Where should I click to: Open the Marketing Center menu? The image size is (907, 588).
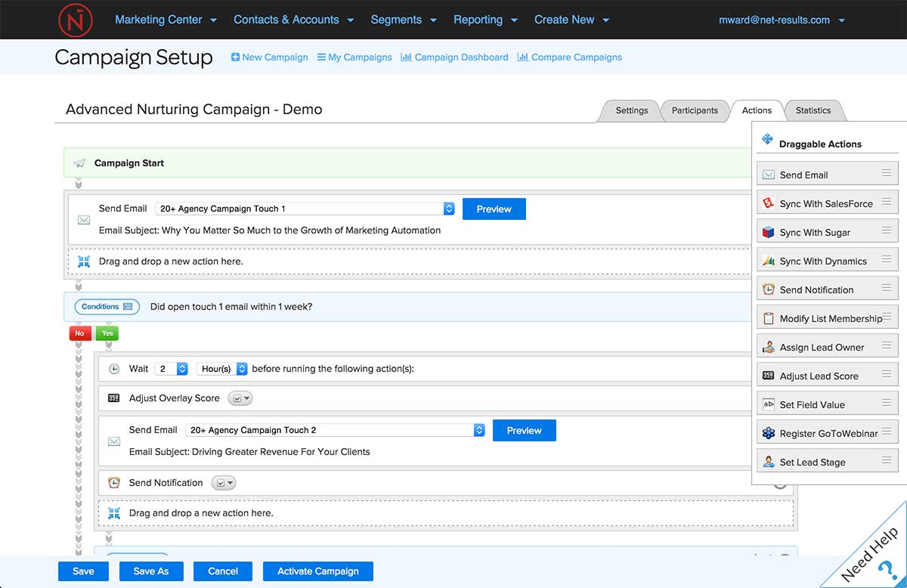click(x=166, y=20)
